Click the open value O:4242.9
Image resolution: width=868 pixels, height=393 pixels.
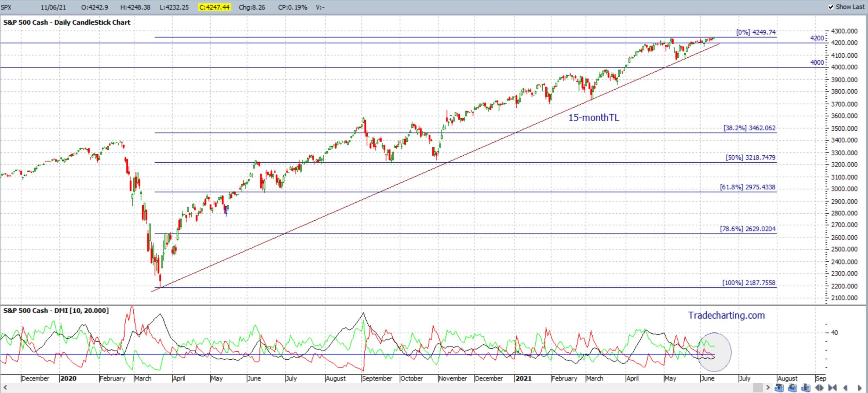(94, 7)
